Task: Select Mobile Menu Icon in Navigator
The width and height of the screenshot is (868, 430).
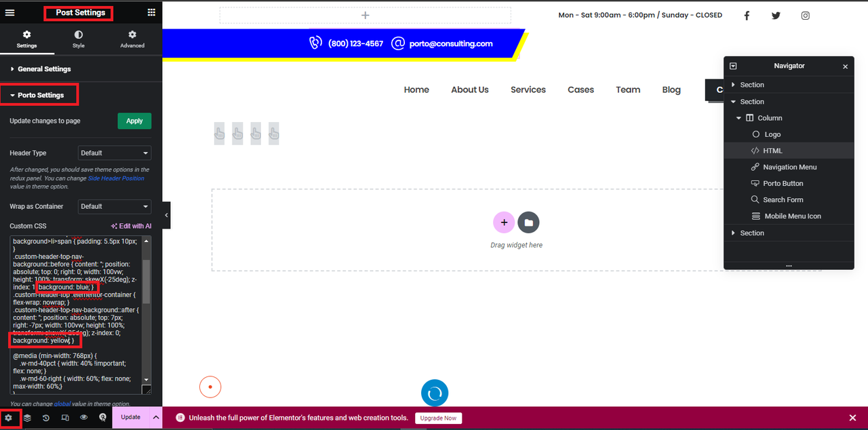Action: click(789, 216)
